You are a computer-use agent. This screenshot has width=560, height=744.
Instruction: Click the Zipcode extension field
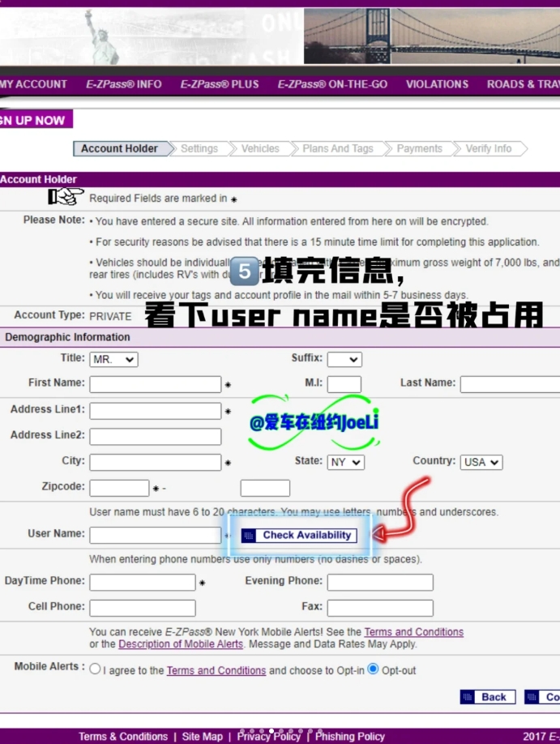[x=265, y=488]
